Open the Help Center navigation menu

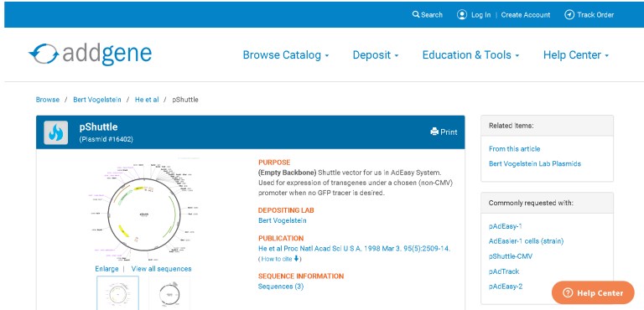[576, 55]
